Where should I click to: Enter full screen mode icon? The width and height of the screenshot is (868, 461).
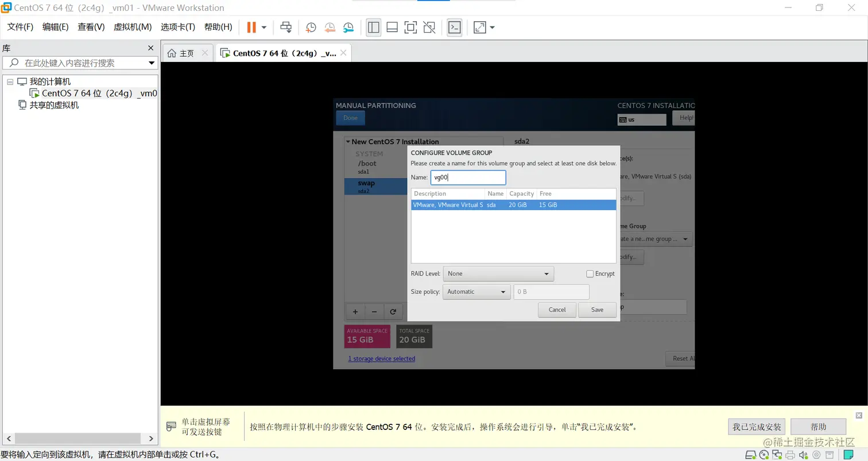(410, 27)
